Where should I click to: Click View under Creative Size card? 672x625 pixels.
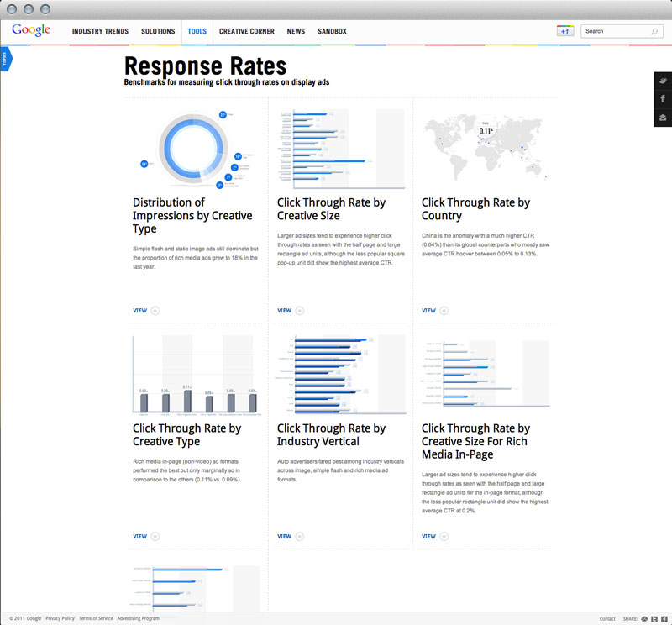[x=285, y=311]
